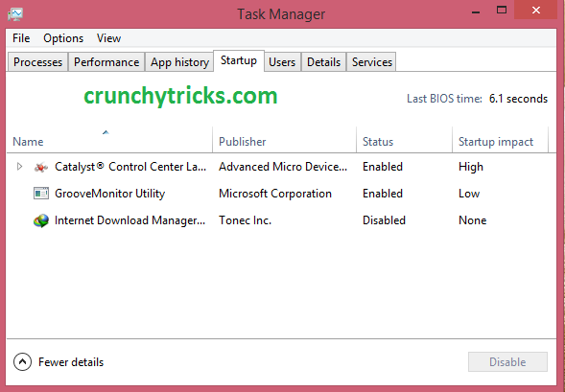
Task: Close the Task Manager window
Action: point(536,11)
